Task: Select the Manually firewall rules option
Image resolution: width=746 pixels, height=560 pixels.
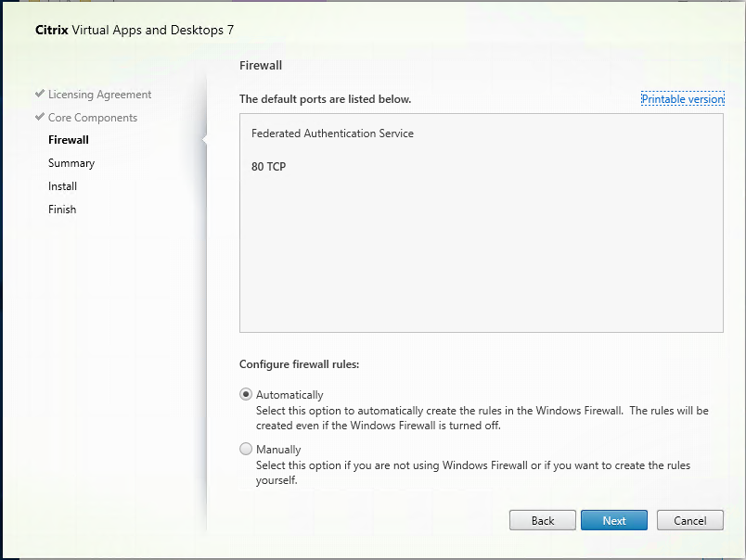Action: 246,450
